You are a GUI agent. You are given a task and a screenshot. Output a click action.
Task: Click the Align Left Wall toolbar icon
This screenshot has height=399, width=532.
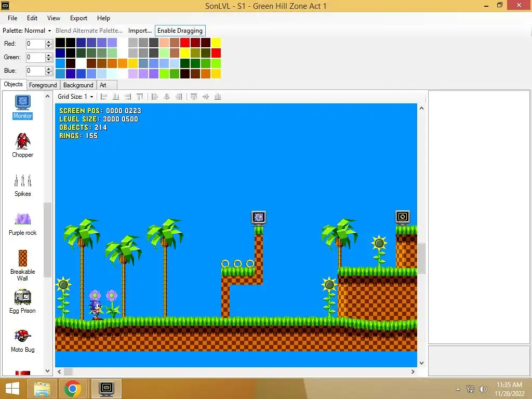(x=104, y=97)
